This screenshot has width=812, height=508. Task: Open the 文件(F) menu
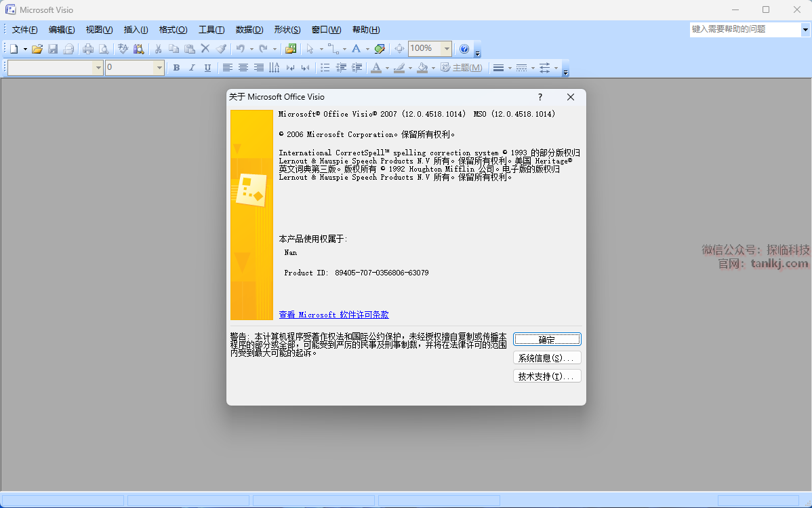(x=25, y=30)
